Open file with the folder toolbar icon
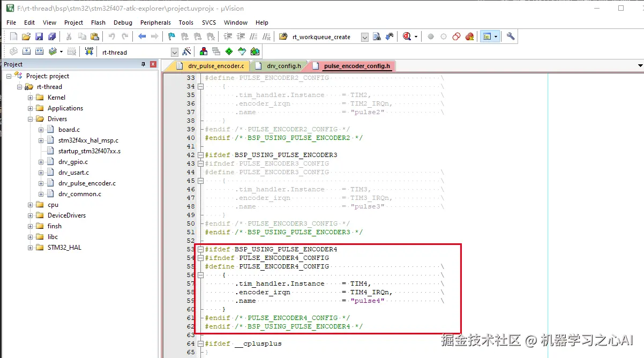Screen dimensions: 644x358 [26, 36]
